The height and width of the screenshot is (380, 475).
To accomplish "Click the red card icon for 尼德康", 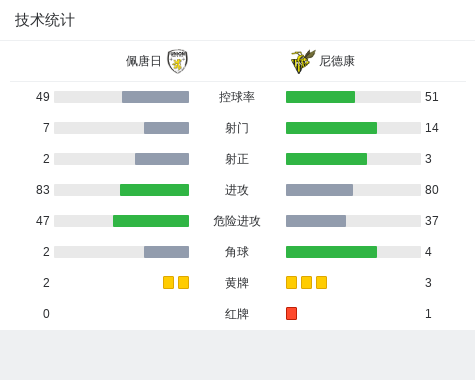I will click(x=291, y=313).
